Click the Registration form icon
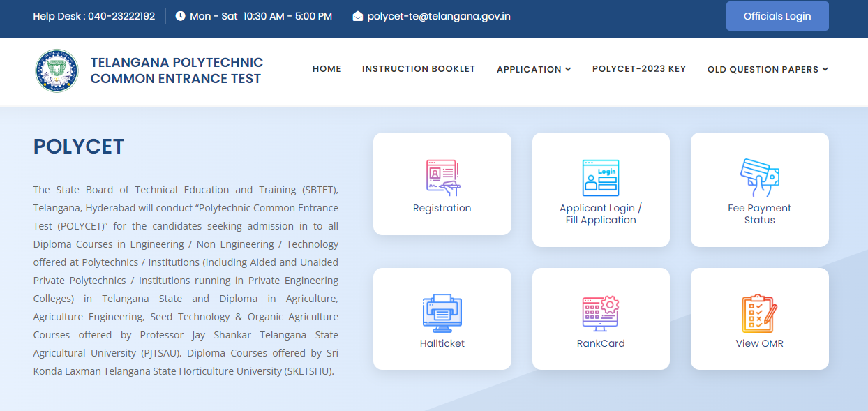 (442, 178)
